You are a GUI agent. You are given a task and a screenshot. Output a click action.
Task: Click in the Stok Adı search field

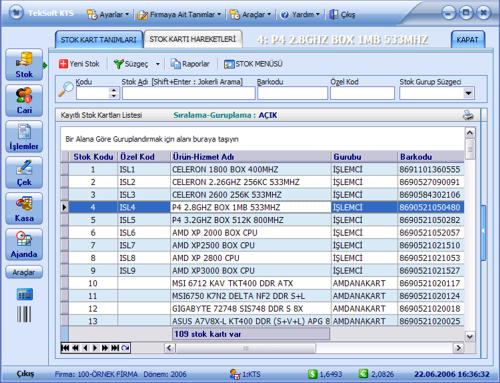point(188,93)
